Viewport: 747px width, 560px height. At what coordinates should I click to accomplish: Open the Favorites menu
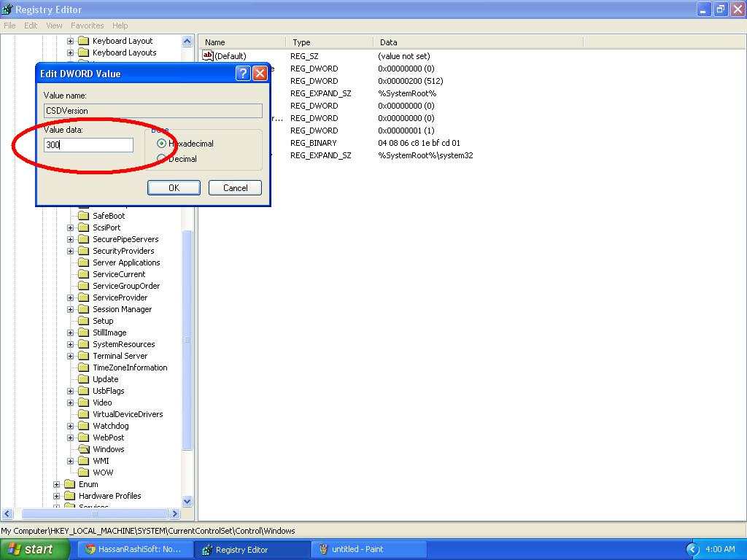point(88,26)
